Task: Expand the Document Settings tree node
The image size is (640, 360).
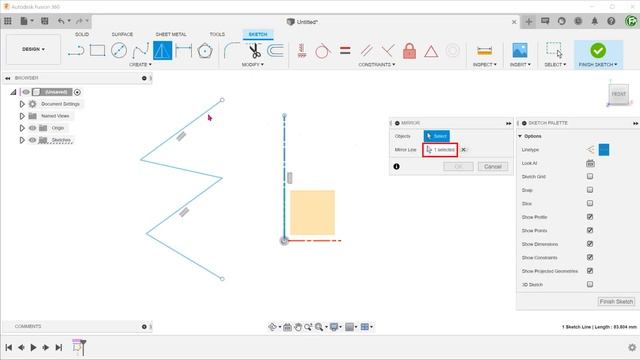Action: point(22,104)
